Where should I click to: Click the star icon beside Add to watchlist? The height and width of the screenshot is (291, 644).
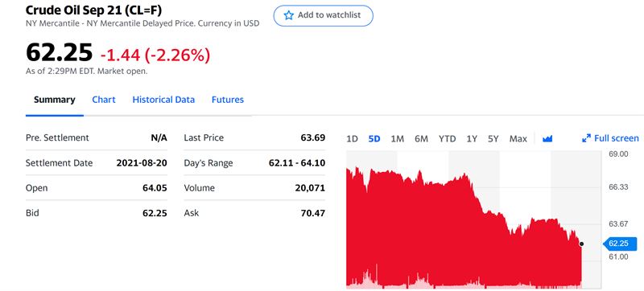[289, 15]
